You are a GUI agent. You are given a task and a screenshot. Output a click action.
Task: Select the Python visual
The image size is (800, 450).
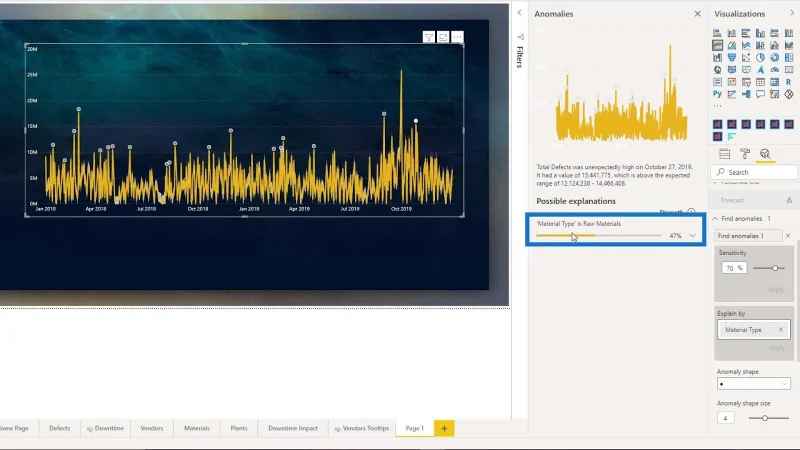(717, 94)
